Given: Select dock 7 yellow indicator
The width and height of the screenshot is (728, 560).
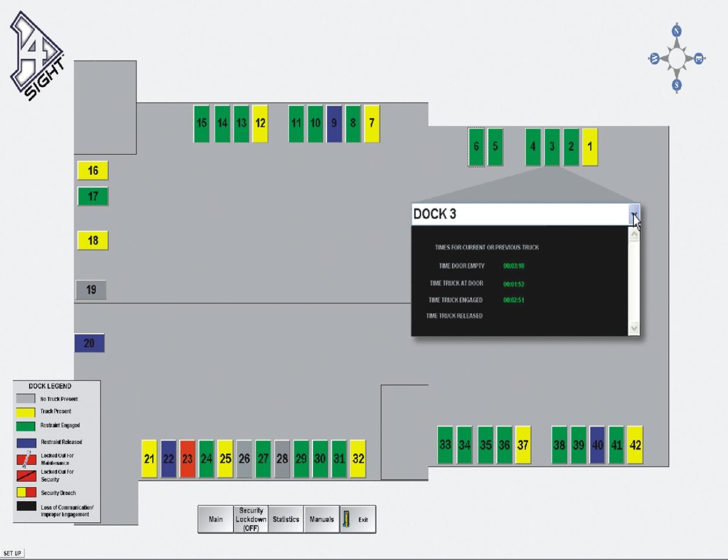Looking at the screenshot, I should pos(372,124).
